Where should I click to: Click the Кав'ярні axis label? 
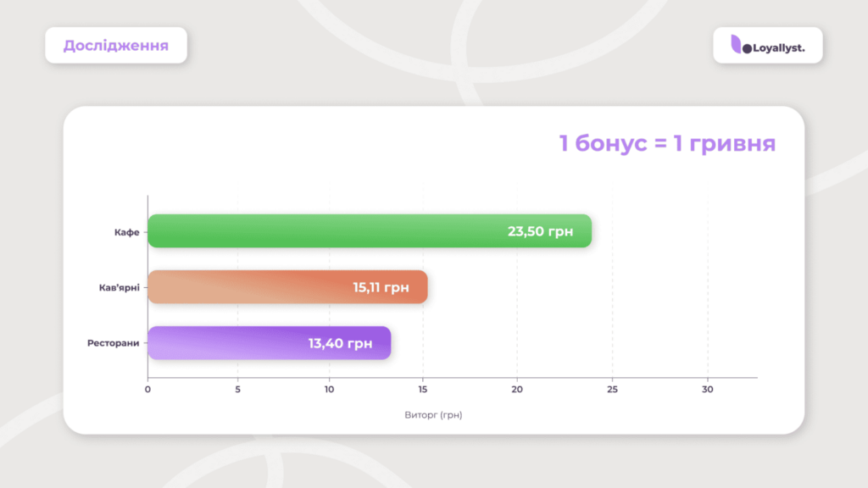(119, 287)
